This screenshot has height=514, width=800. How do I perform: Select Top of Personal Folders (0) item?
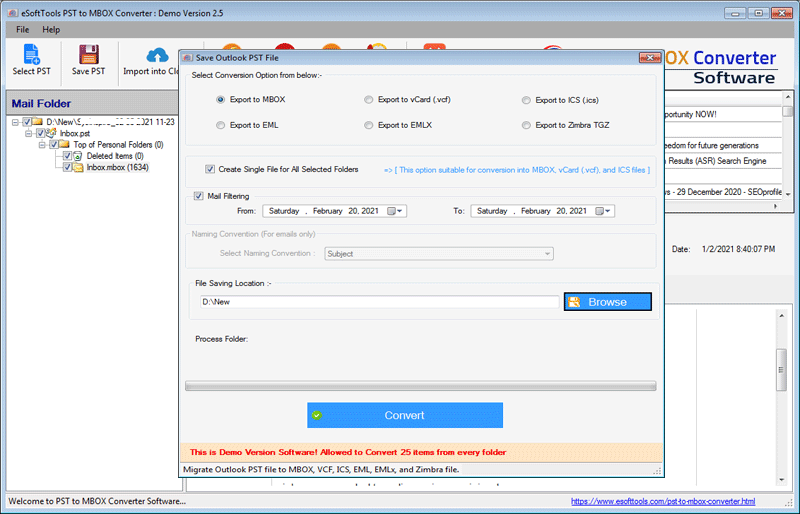tap(118, 145)
